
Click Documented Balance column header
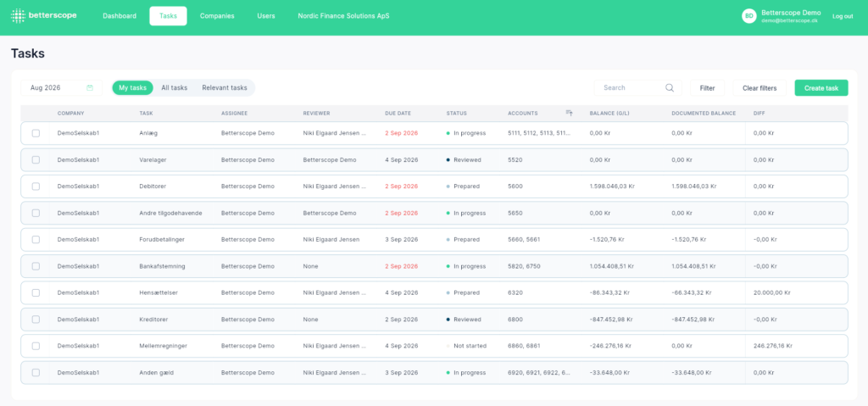tap(704, 113)
